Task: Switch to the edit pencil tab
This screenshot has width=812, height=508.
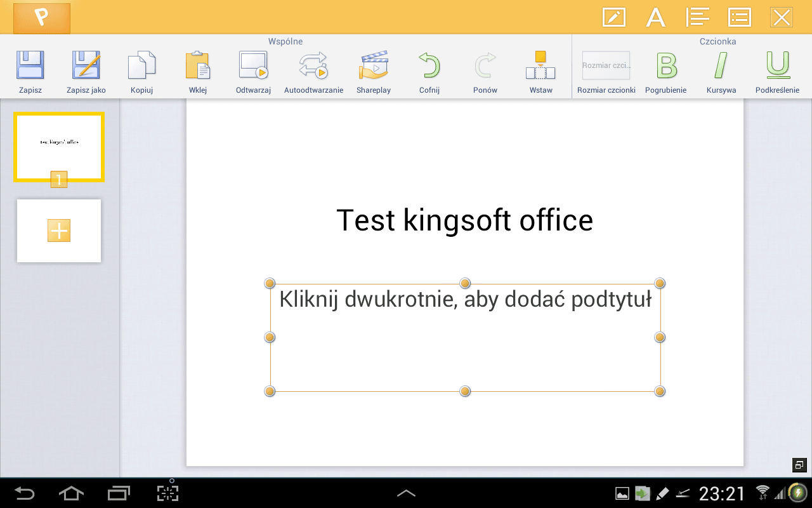Action: (x=613, y=17)
